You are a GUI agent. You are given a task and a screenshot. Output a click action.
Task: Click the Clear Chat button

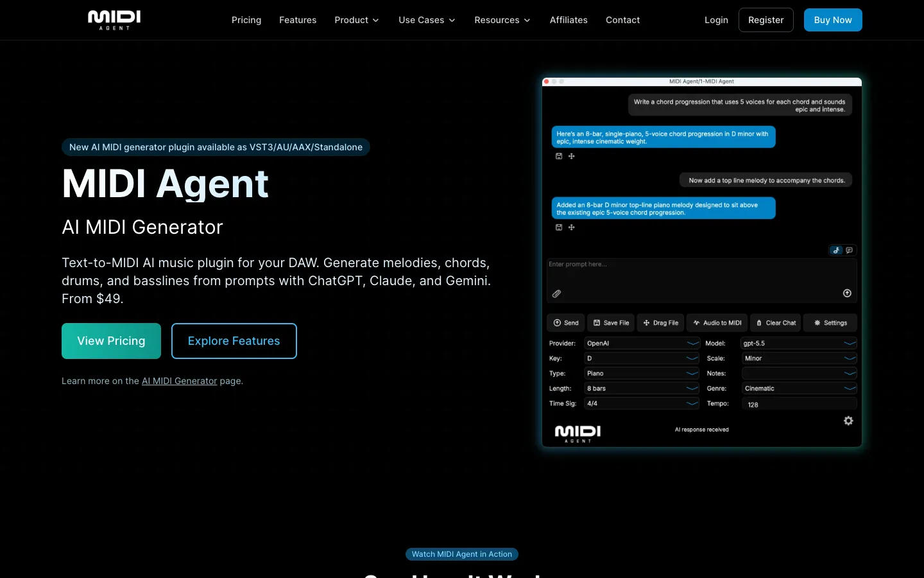tap(776, 323)
